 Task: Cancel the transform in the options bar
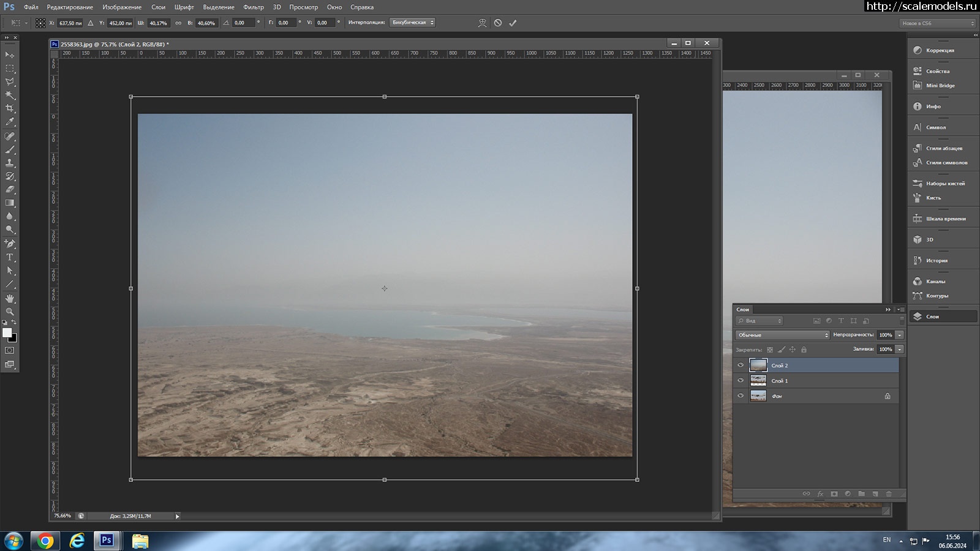click(x=498, y=23)
